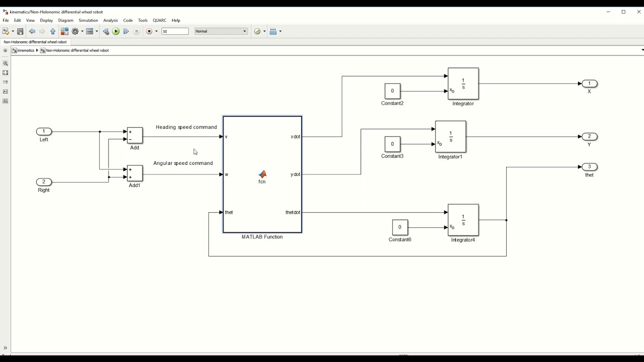Screen dimensions: 644x362
Task: Open the File menu
Action: point(6,21)
